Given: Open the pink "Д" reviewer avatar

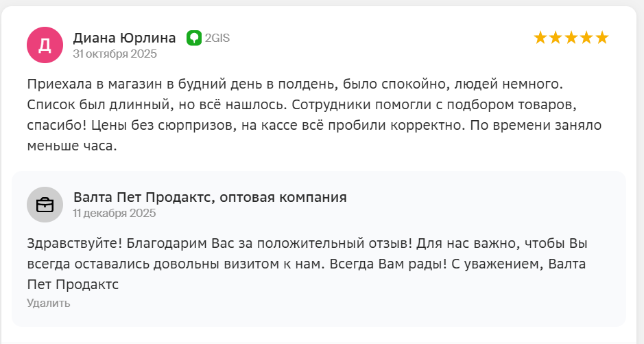Looking at the screenshot, I should pos(45,45).
